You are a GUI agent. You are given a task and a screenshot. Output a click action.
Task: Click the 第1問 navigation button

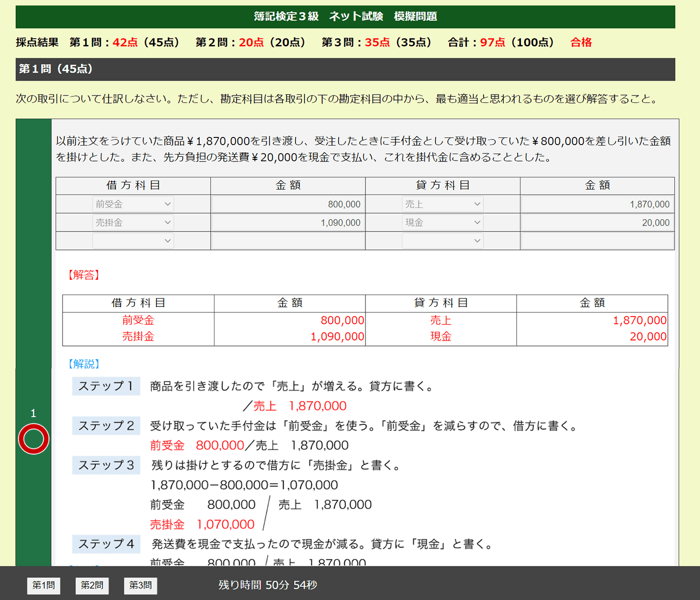pos(43,585)
